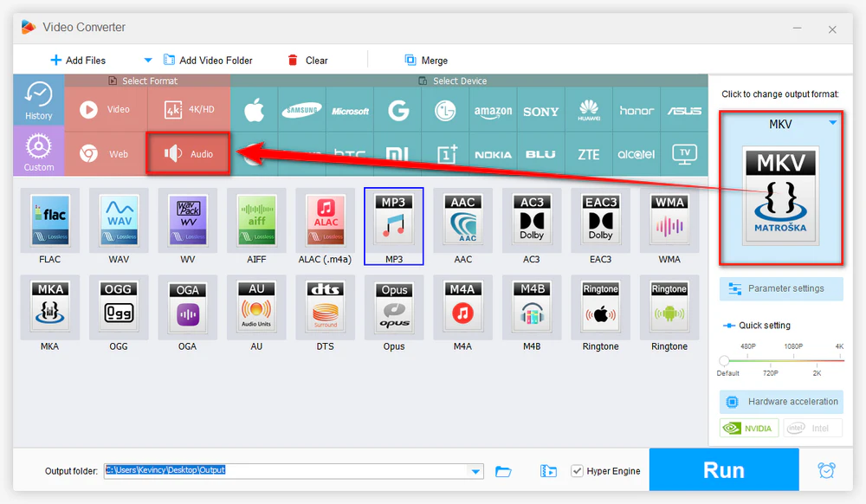
Task: Switch to the Audio format tab
Action: click(188, 154)
